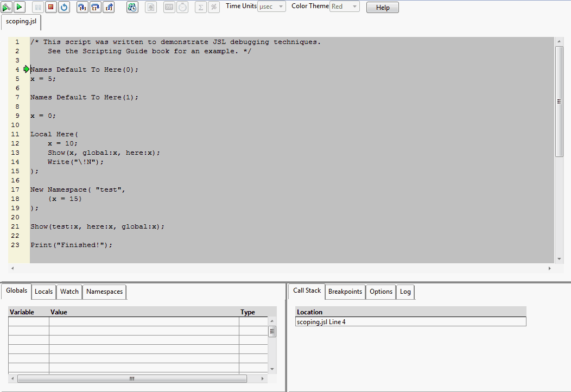Click the Globals table horizontal scrollbar
Viewport: 571px width, 392px height.
coord(132,379)
